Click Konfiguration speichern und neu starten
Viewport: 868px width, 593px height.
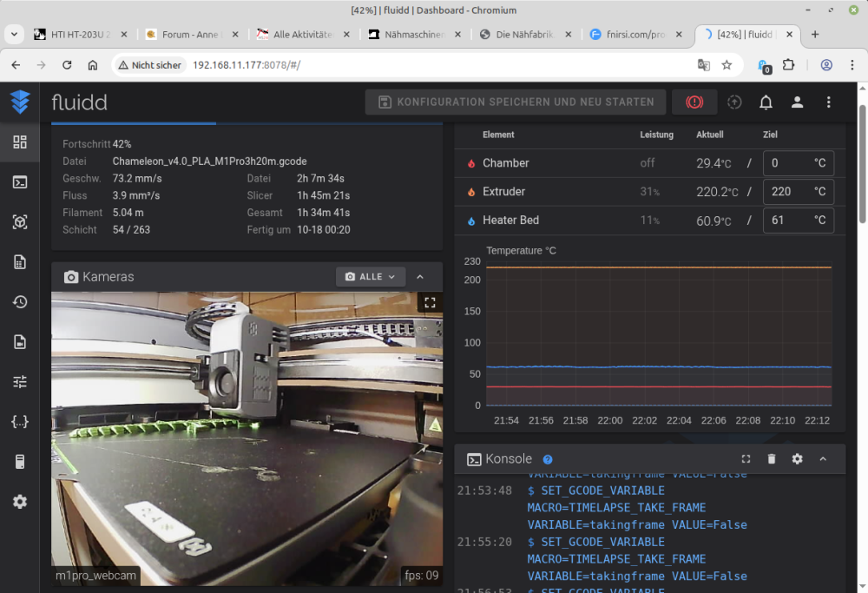click(x=516, y=102)
